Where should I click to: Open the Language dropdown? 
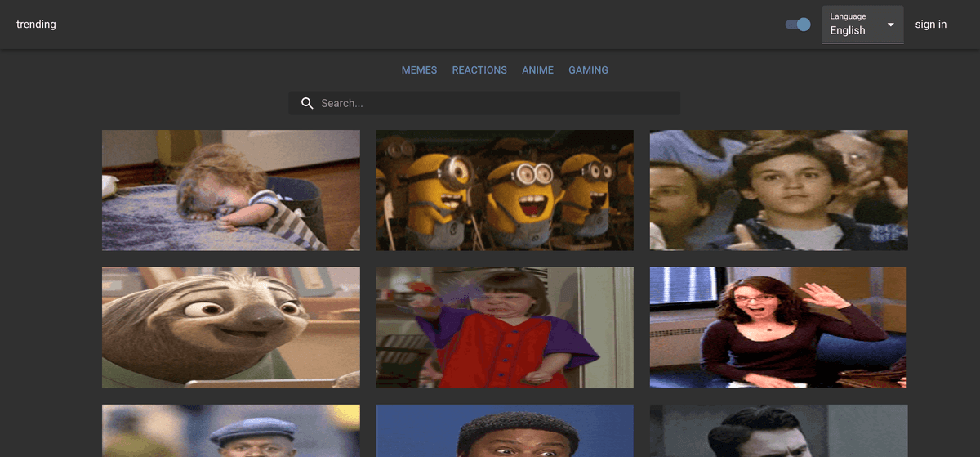(862, 25)
